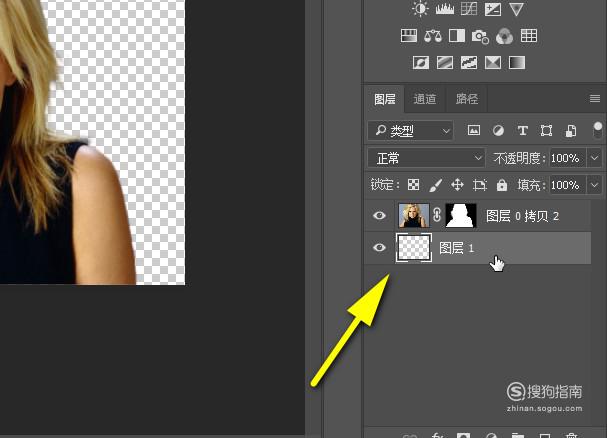Lock image pixels with the brush icon

coord(436,185)
